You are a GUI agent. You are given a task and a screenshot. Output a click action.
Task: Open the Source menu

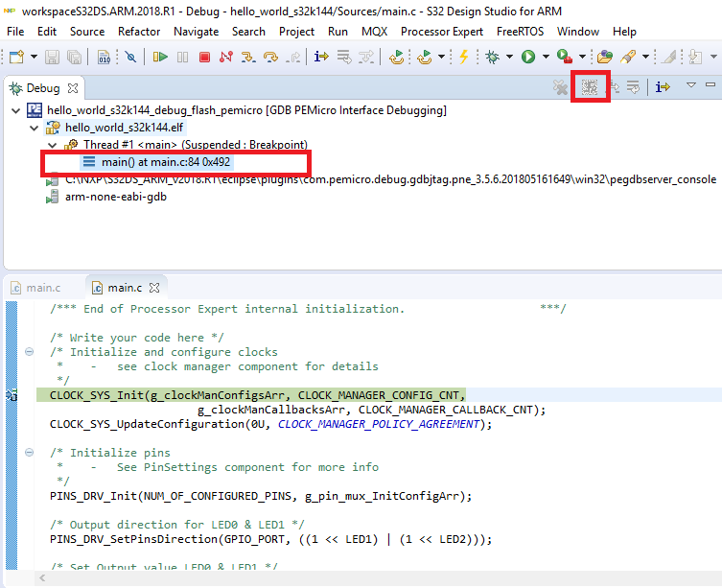pos(87,32)
